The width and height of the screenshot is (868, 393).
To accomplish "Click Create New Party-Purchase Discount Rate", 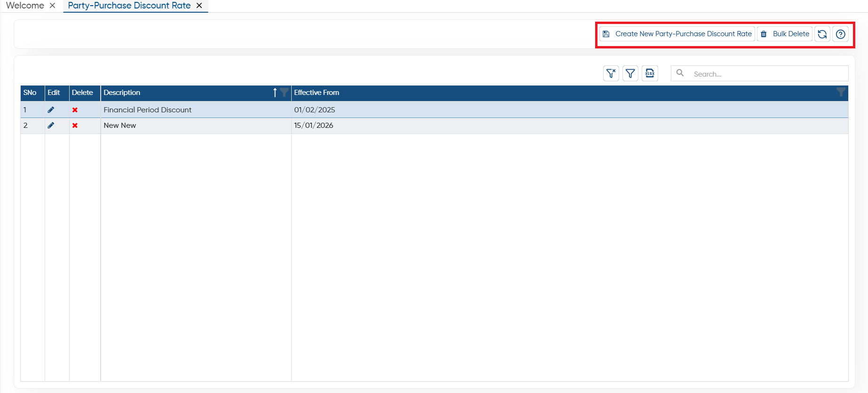I will pos(677,34).
